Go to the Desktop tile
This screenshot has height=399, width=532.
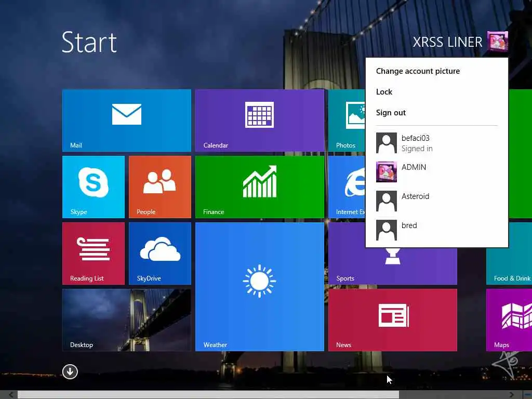point(127,320)
